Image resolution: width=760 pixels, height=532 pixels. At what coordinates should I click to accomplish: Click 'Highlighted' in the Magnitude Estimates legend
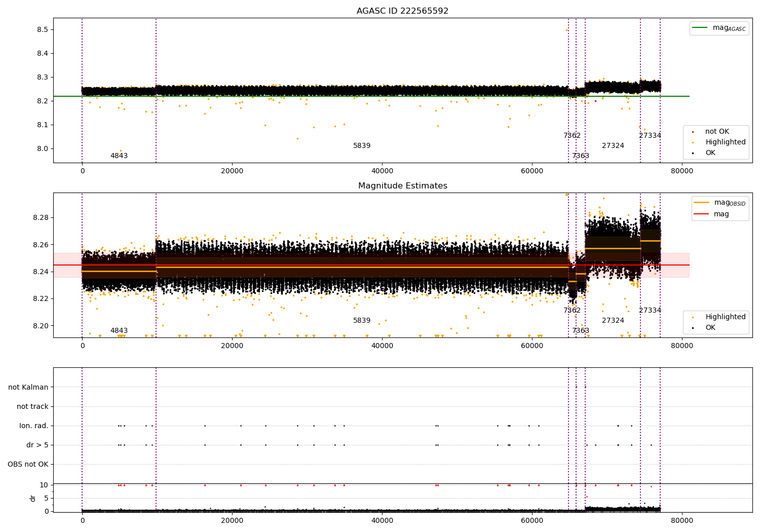tap(725, 317)
